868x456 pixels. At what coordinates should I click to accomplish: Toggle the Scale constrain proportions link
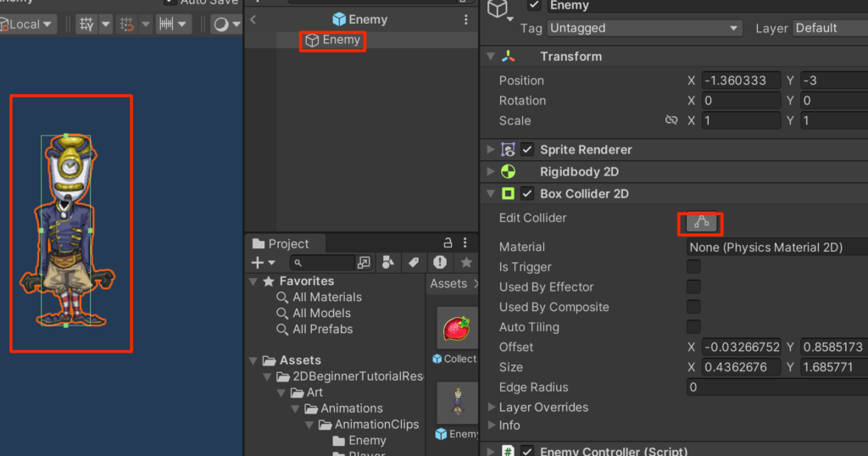click(x=671, y=120)
